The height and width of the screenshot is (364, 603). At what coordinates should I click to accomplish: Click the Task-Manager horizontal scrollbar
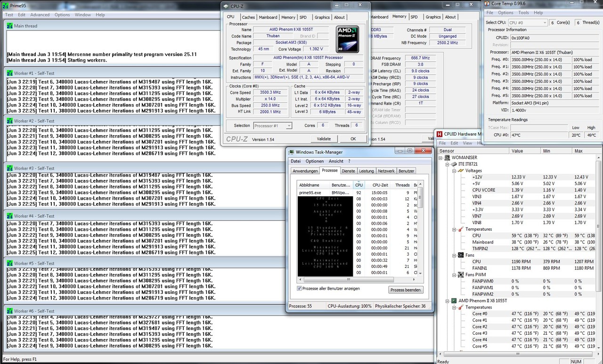tap(358, 279)
